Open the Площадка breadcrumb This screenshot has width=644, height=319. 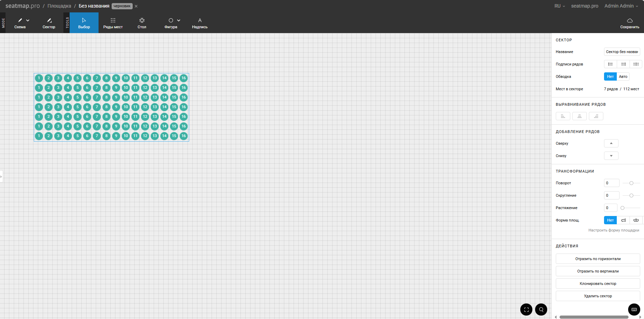click(59, 6)
